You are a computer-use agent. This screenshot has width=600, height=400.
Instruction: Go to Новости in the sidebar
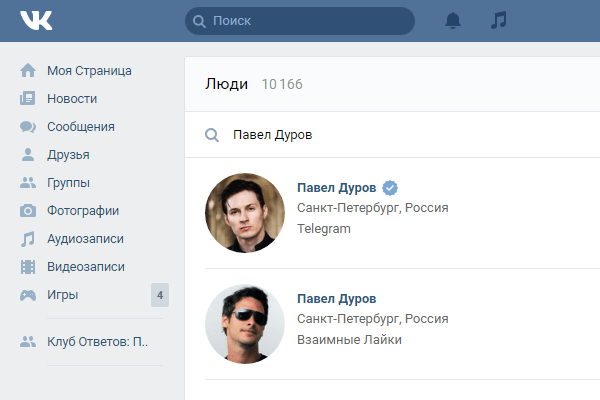coord(71,99)
